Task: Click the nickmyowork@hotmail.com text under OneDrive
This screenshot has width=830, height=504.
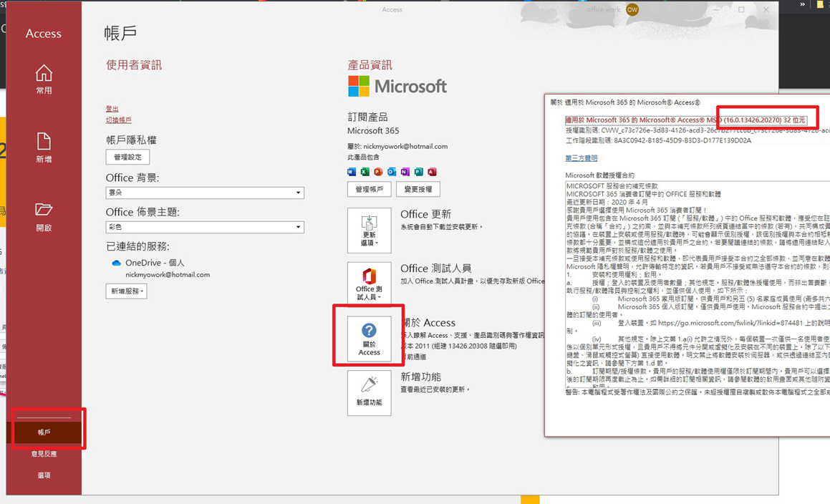Action: click(168, 275)
